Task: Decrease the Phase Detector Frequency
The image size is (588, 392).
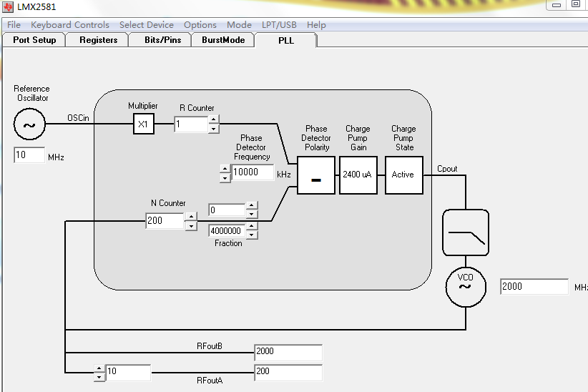Action: (225, 178)
